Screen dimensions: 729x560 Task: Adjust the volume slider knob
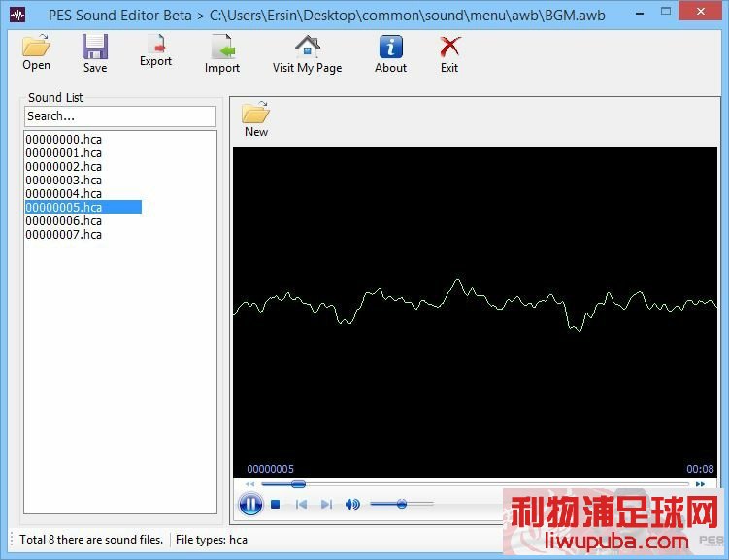point(402,504)
